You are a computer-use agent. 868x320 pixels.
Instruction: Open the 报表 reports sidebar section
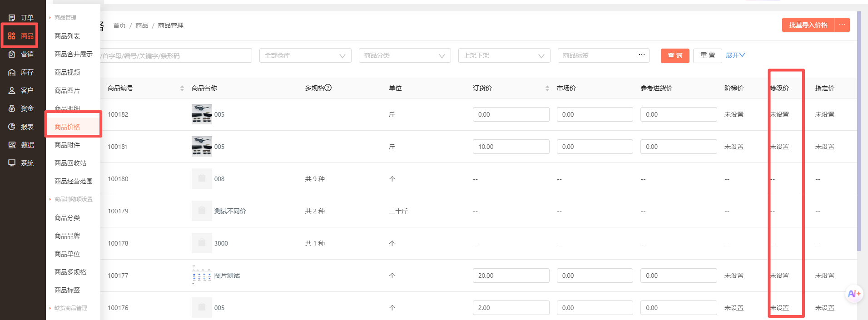21,127
